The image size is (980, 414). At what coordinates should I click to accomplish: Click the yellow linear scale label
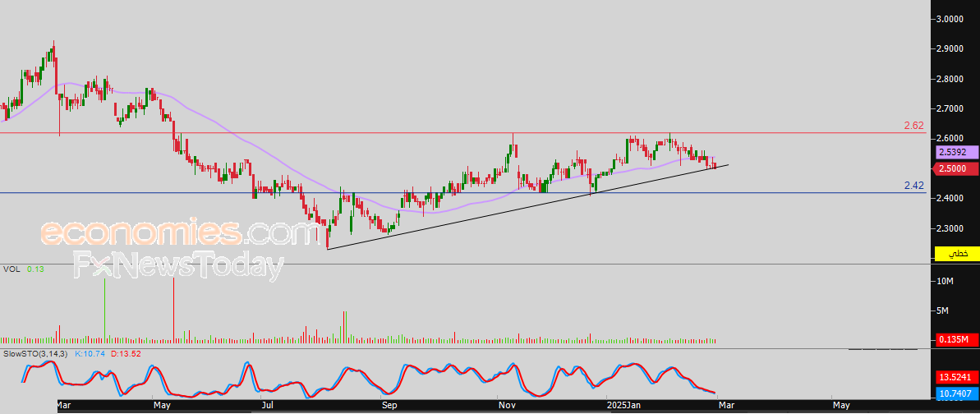click(957, 254)
